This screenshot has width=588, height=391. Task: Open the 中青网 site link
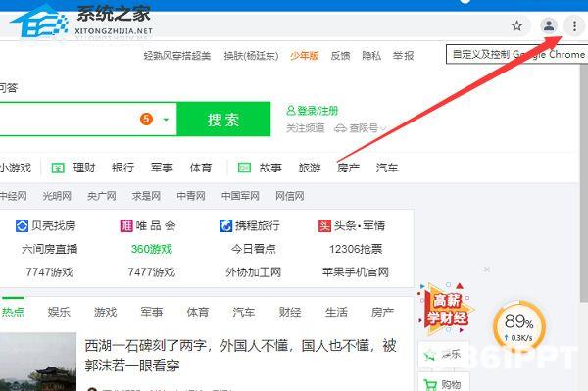coord(191,196)
